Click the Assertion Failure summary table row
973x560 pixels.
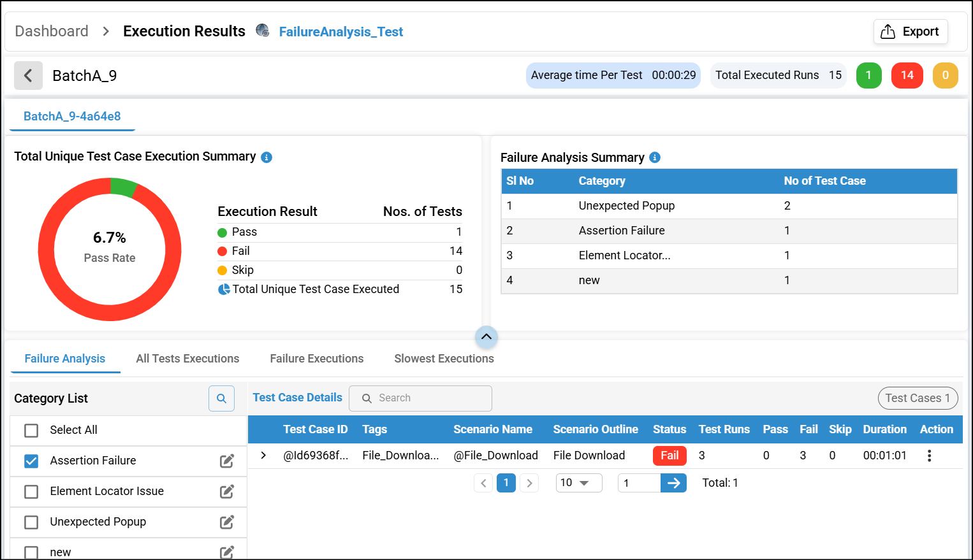pos(729,231)
